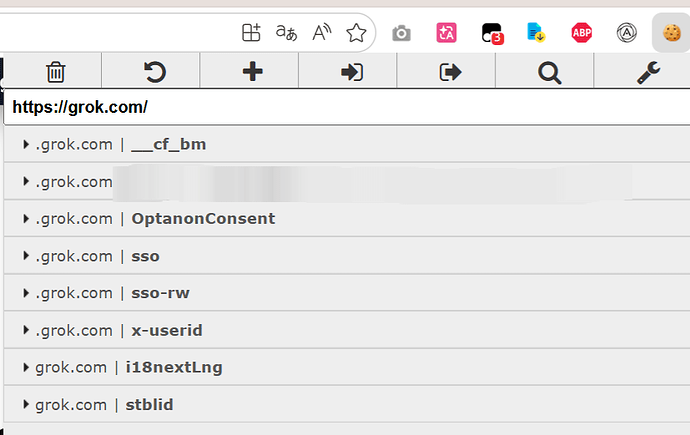This screenshot has width=690, height=435.
Task: Add a new cookie with plus icon
Action: tap(253, 72)
